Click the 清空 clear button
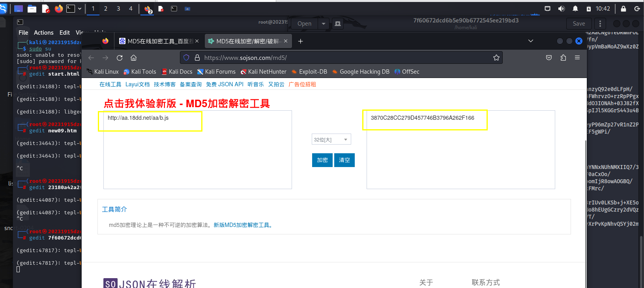 (344, 160)
